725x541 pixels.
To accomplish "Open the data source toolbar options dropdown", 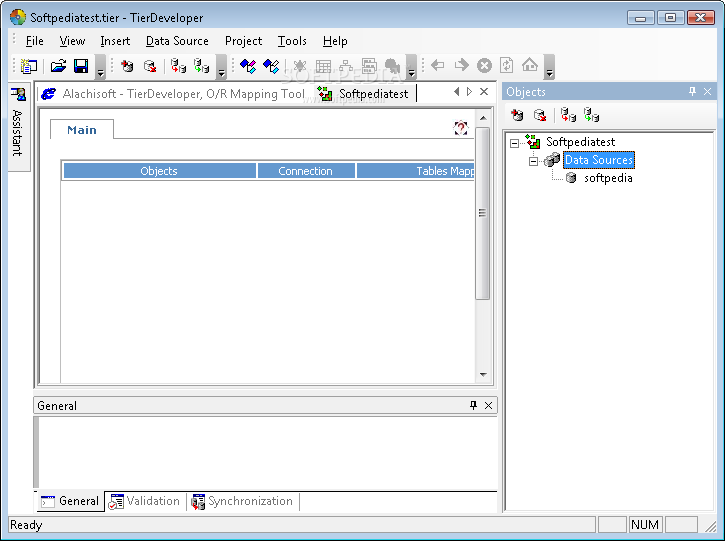I will [221, 67].
